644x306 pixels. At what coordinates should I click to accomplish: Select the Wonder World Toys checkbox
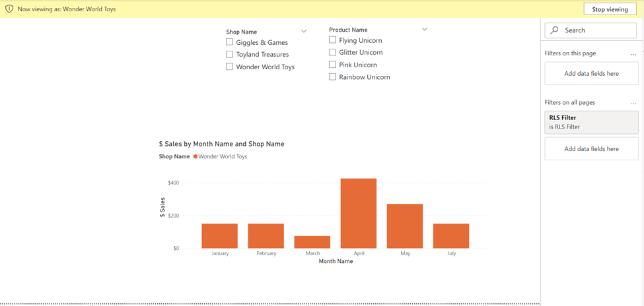pos(230,67)
